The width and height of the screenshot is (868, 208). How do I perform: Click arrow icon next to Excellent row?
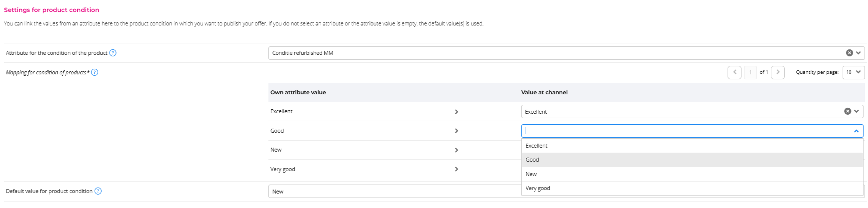point(456,112)
